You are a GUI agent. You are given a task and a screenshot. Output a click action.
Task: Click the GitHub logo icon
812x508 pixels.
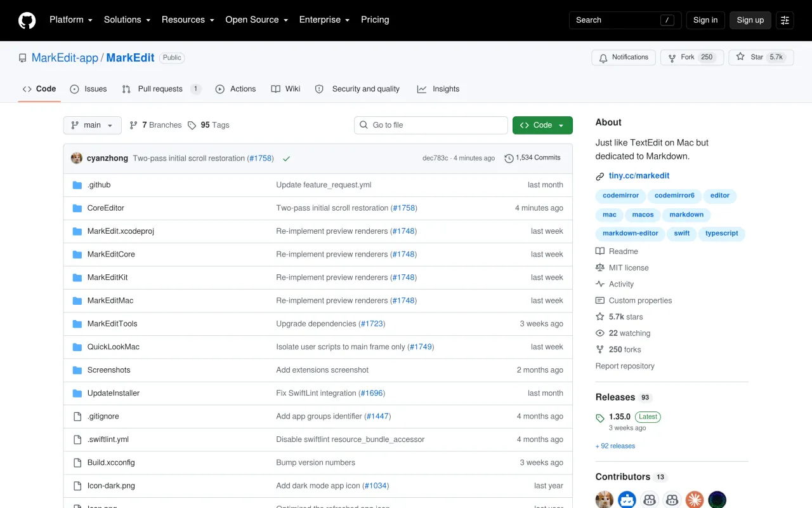click(27, 20)
